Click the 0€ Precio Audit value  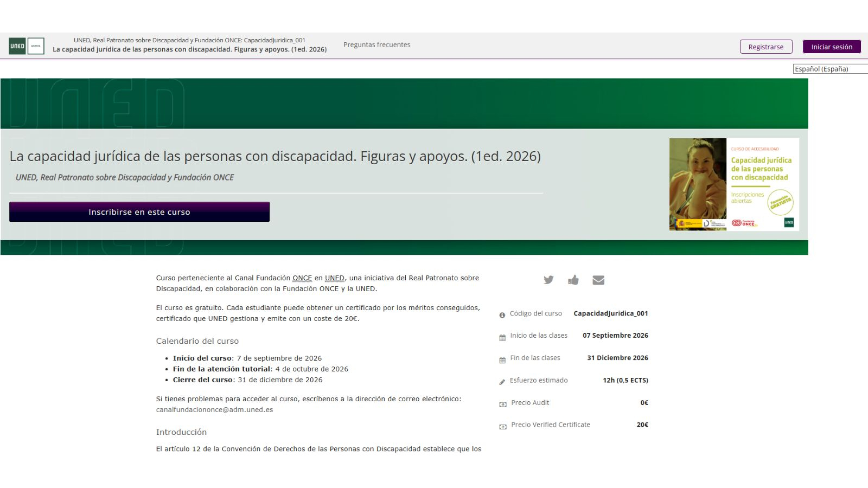coord(644,402)
